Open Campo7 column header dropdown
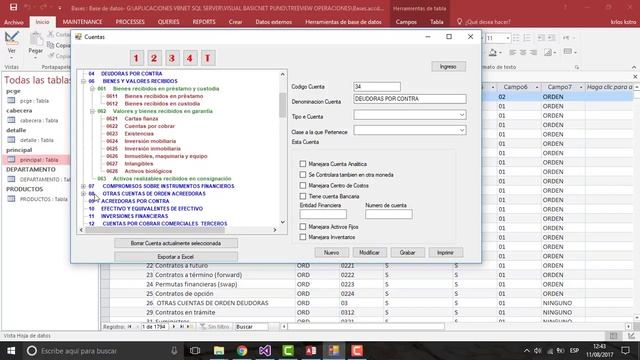Screen dimensions: 640x360 point(581,87)
